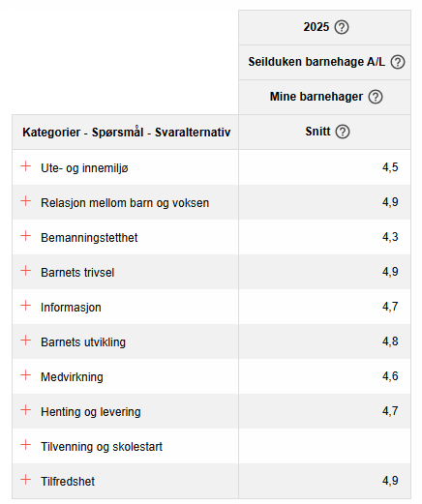Expand the Ute- og innemiljø category
This screenshot has width=422, height=504.
tap(25, 166)
